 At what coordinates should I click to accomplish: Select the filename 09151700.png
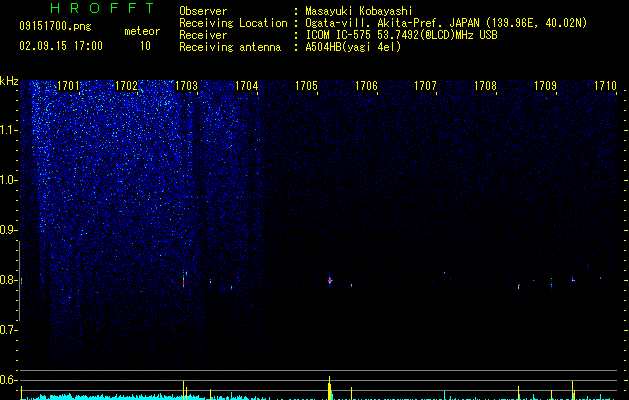coord(55,26)
